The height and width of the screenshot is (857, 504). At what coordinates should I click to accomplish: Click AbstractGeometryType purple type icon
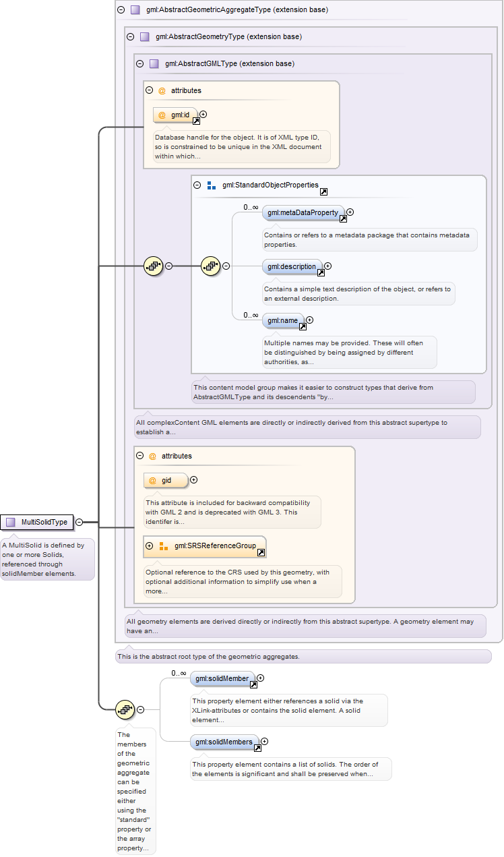145,36
